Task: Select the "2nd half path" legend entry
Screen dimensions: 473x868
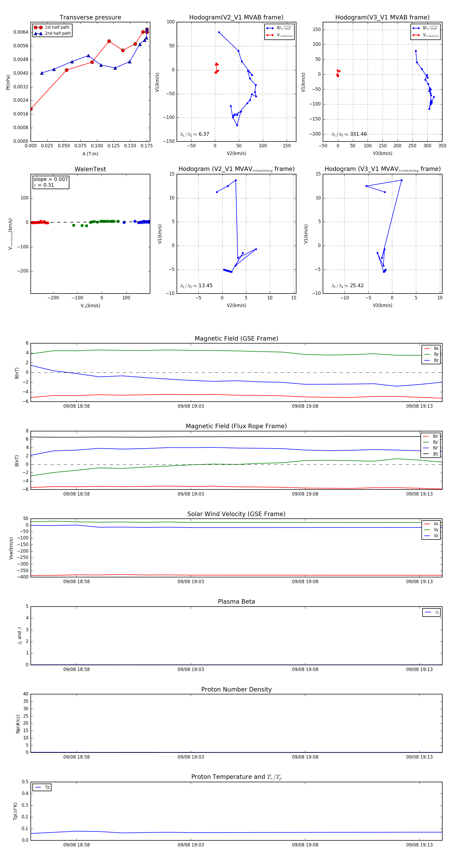Action: pyautogui.click(x=52, y=33)
